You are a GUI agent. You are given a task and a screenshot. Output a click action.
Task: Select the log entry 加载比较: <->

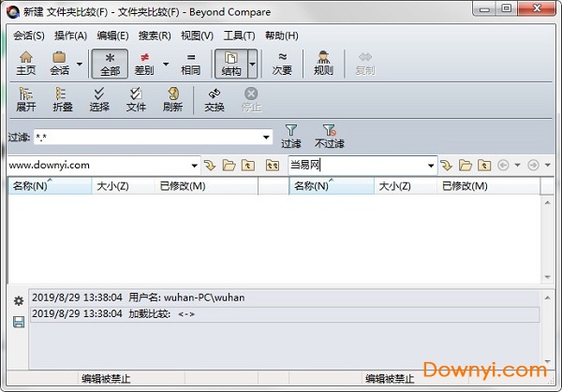(285, 314)
